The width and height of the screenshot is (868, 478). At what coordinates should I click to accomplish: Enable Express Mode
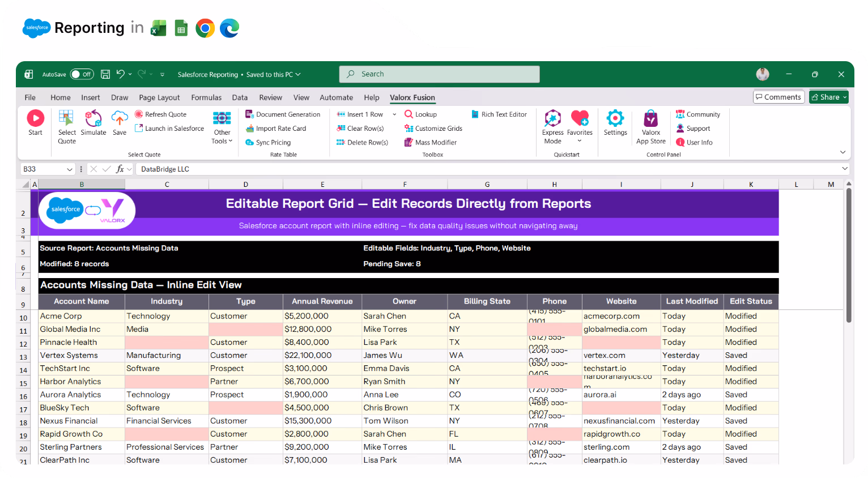tap(552, 123)
